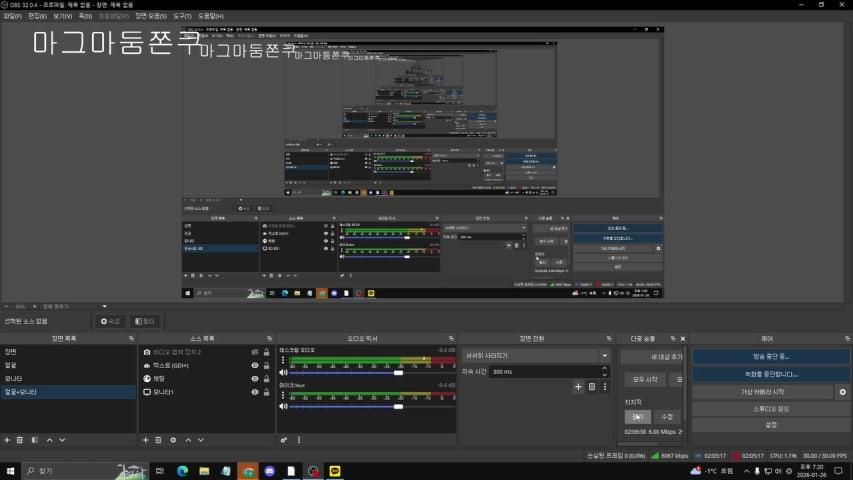This screenshot has height=480, width=853.
Task: Pop out the audio mixer dock
Action: pos(451,339)
